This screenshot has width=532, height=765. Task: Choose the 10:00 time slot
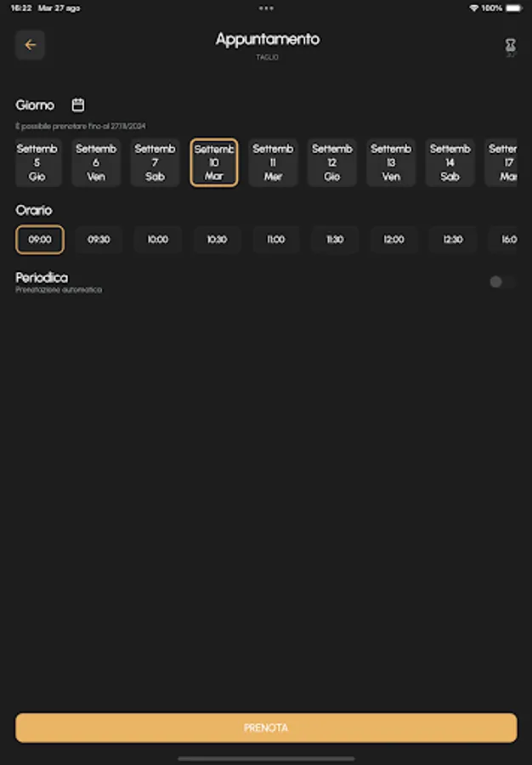(158, 240)
